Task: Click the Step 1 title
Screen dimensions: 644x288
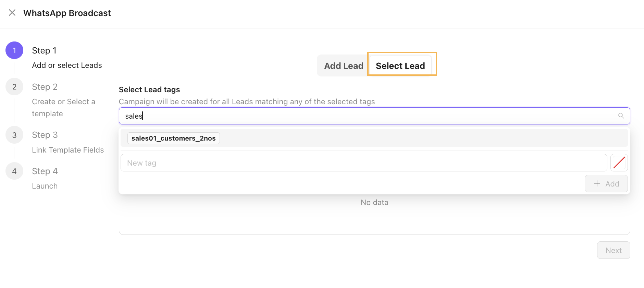Action: point(44,50)
